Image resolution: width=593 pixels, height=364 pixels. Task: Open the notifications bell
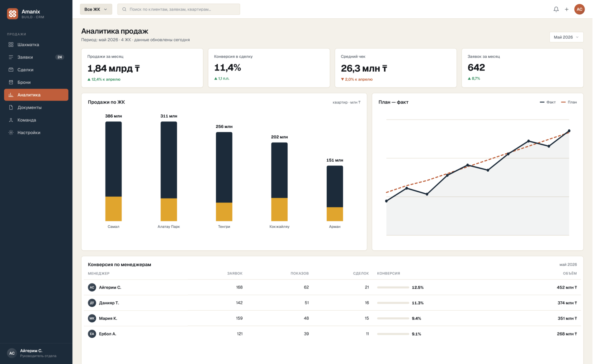tap(556, 9)
